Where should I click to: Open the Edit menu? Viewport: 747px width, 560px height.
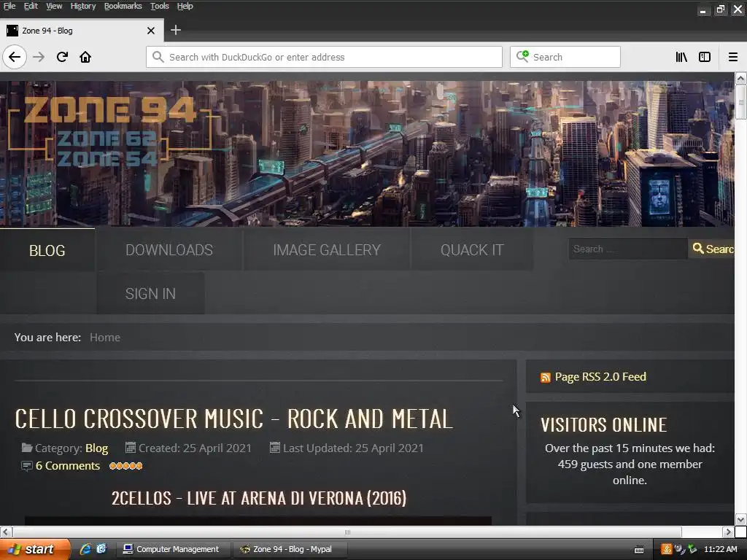pyautogui.click(x=31, y=6)
